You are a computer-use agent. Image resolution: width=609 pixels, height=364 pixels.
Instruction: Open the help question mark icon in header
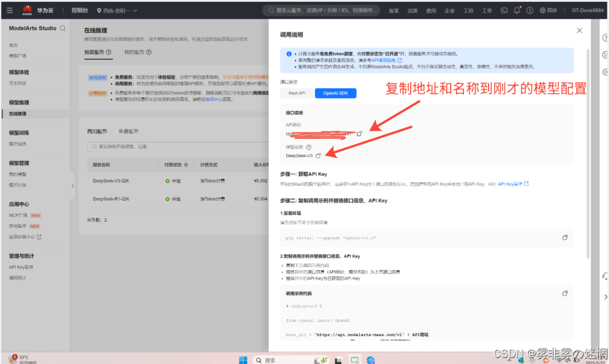[530, 10]
